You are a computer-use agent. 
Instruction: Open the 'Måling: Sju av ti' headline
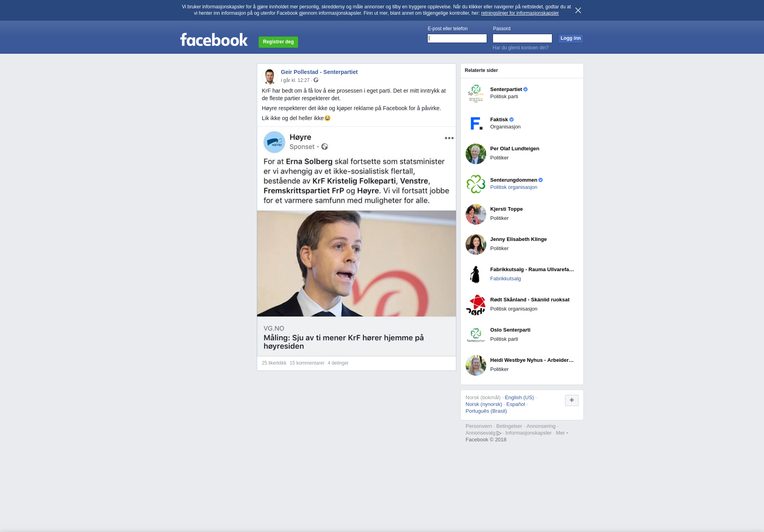[343, 342]
